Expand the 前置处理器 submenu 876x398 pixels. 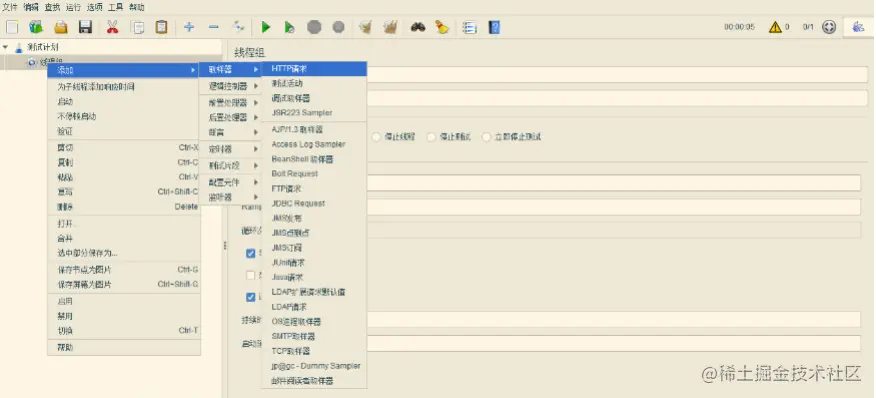230,103
